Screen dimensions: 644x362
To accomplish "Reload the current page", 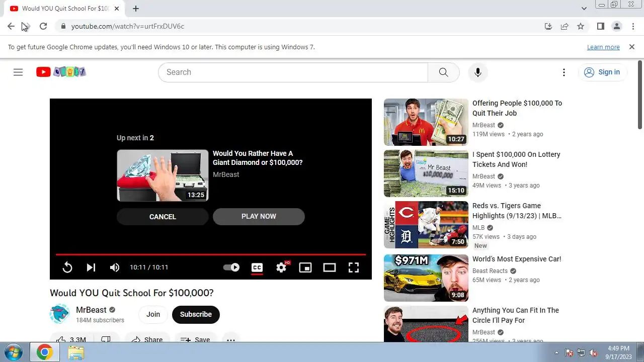I will [43, 26].
